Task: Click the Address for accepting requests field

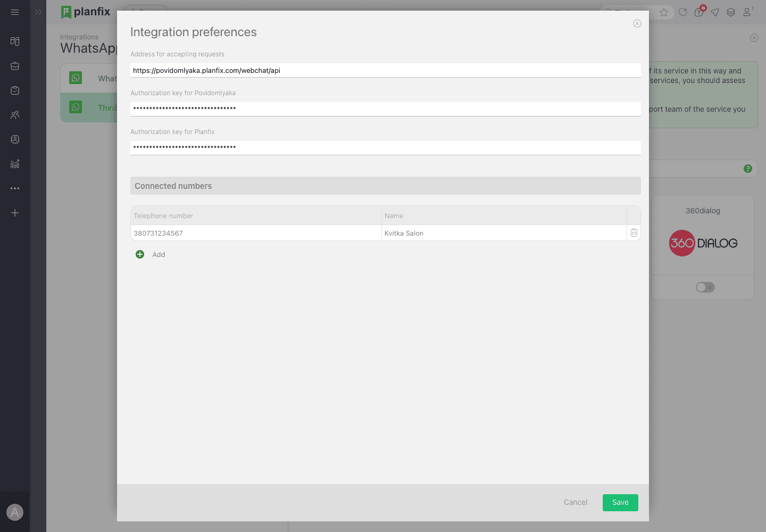Action: tap(386, 70)
